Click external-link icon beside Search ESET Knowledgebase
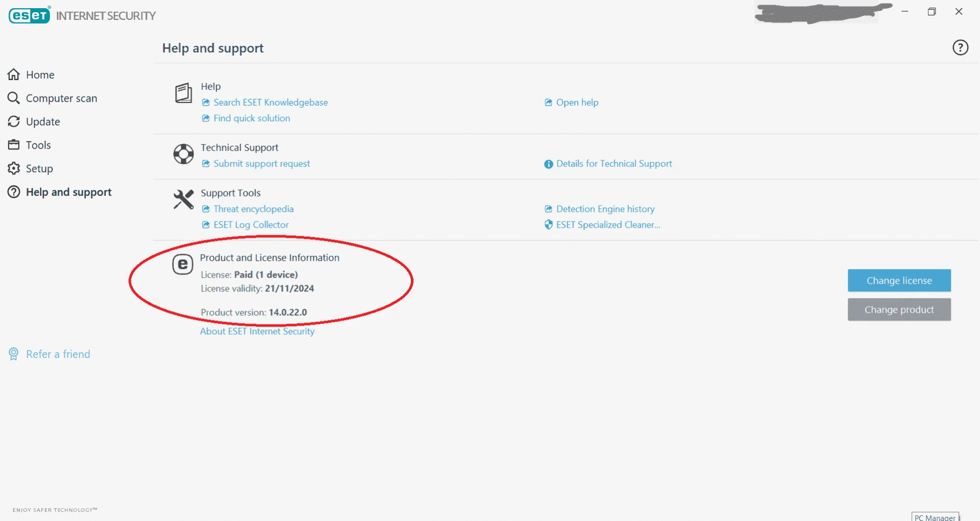Screen dimensions: 980x521 pos(206,103)
